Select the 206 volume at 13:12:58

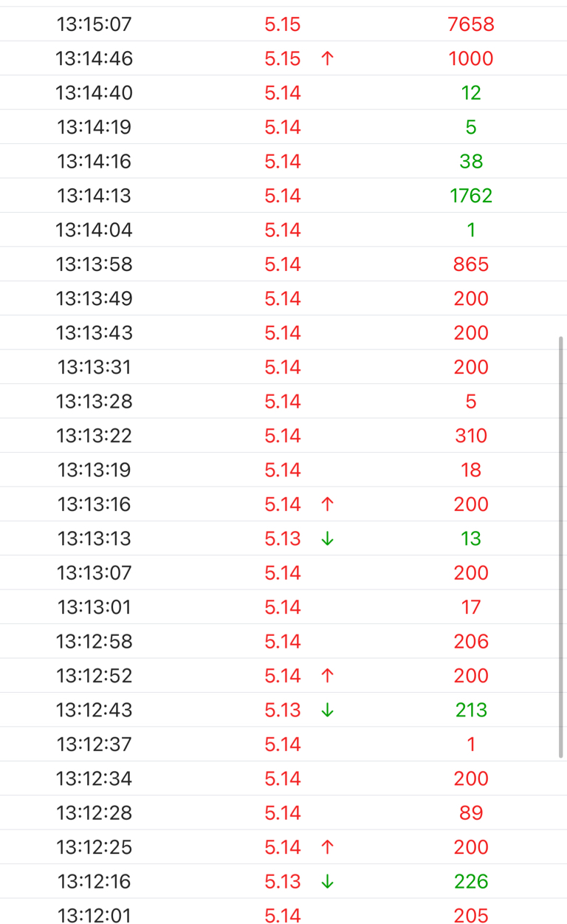(x=471, y=642)
